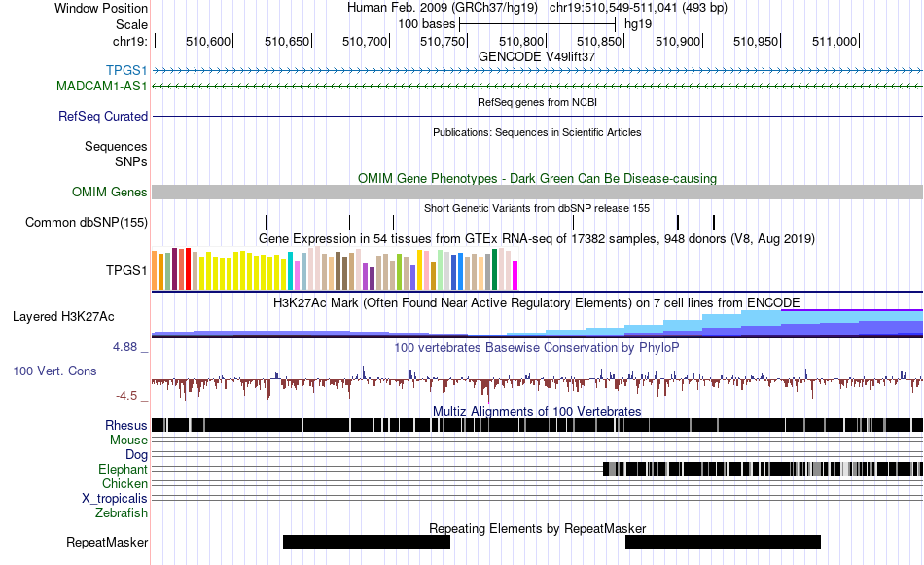This screenshot has height=565, width=924.
Task: Click the Elephant alignment block
Action: pos(763,469)
